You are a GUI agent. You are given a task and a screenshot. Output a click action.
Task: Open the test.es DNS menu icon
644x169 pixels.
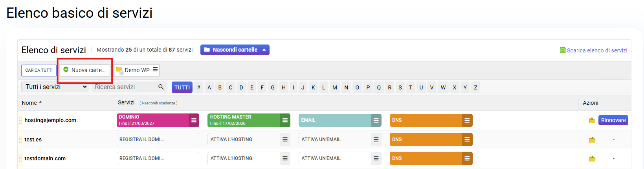tap(467, 139)
